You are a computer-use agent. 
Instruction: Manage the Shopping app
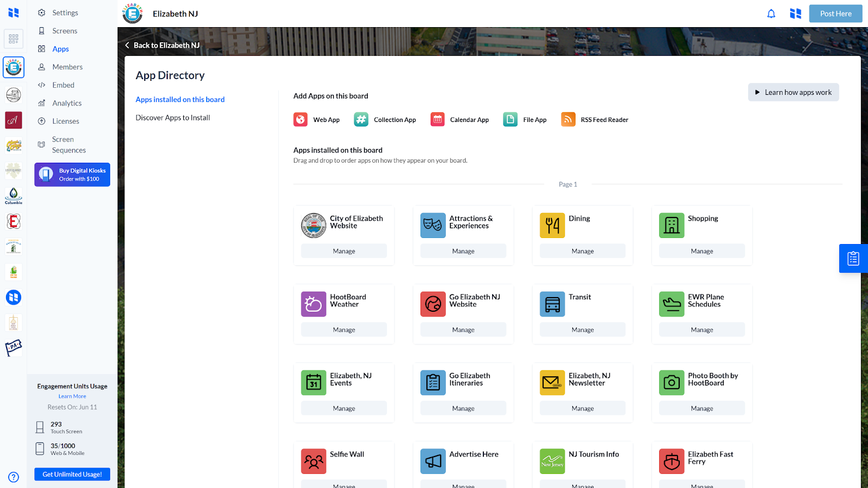pyautogui.click(x=702, y=251)
